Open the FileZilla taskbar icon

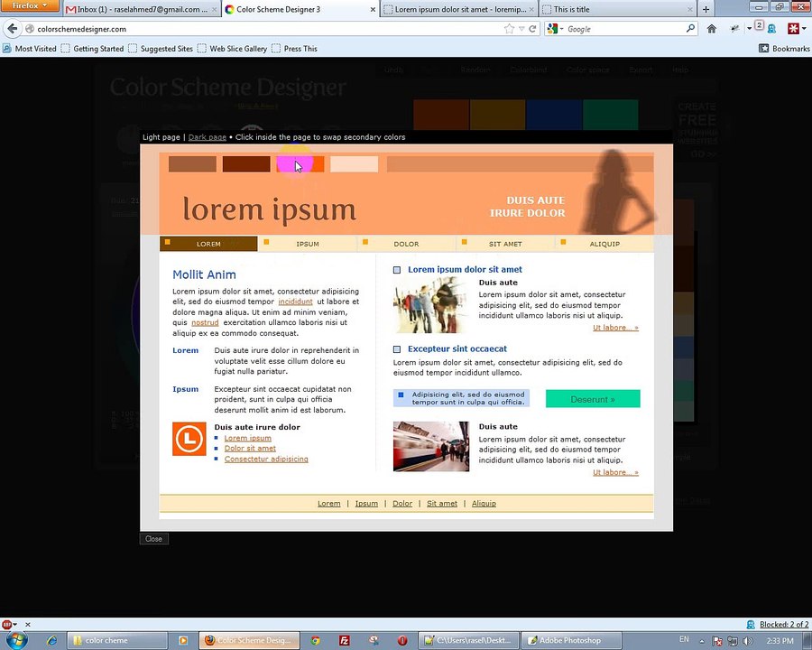pos(344,641)
